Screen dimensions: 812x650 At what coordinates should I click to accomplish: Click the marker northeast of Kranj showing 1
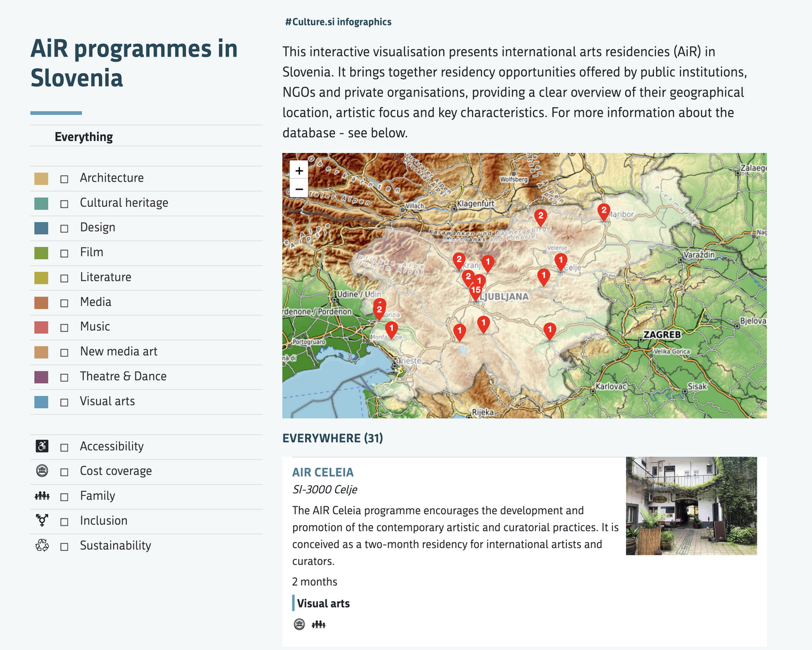click(487, 263)
